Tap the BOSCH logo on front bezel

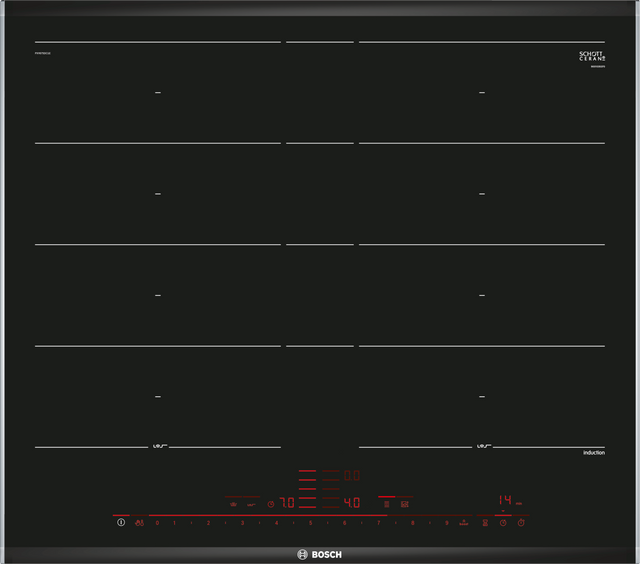coord(320,554)
